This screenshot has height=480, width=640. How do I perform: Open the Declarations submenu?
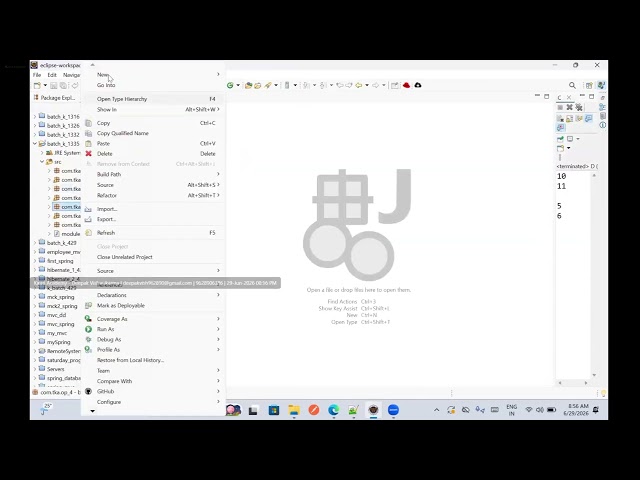pyautogui.click(x=154, y=295)
